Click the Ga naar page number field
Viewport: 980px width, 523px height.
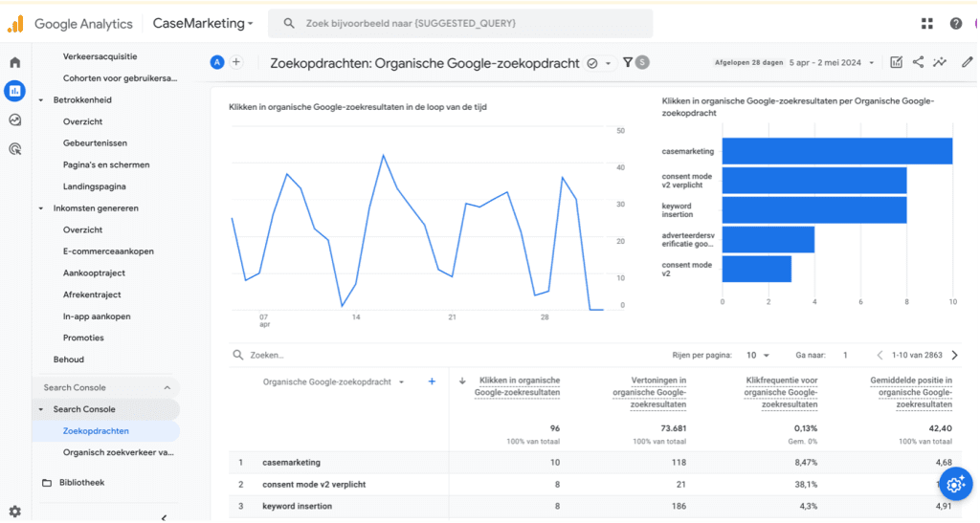click(x=846, y=355)
